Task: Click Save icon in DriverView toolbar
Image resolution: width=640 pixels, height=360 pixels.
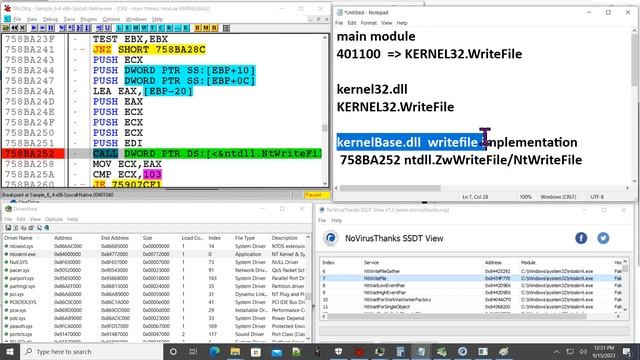Action: tap(8, 228)
